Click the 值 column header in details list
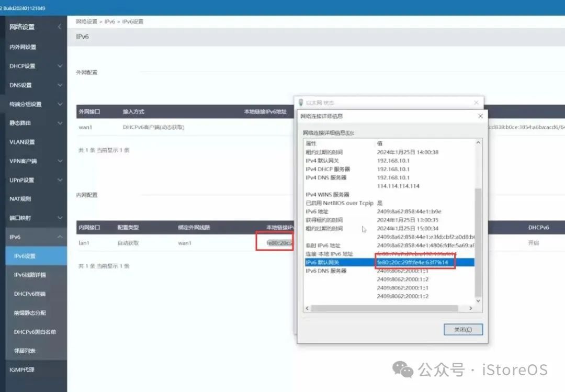 [x=380, y=143]
